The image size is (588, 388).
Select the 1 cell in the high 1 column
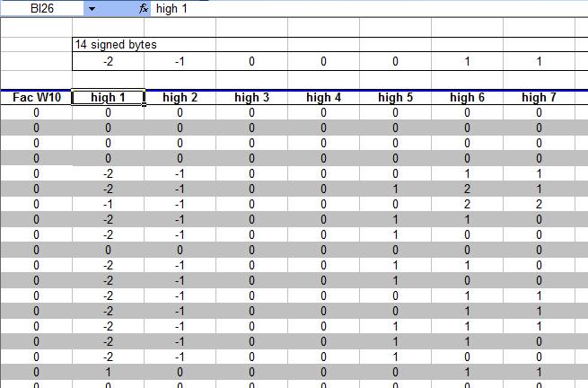click(x=108, y=372)
